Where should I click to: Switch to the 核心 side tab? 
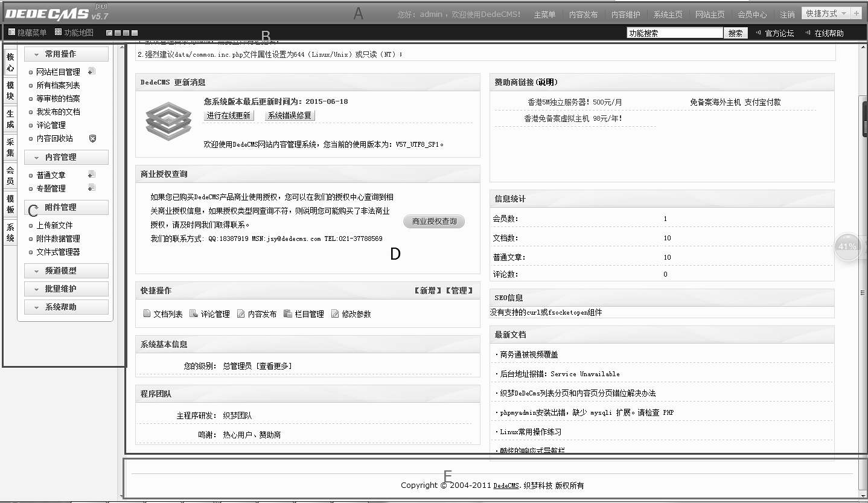tap(10, 62)
